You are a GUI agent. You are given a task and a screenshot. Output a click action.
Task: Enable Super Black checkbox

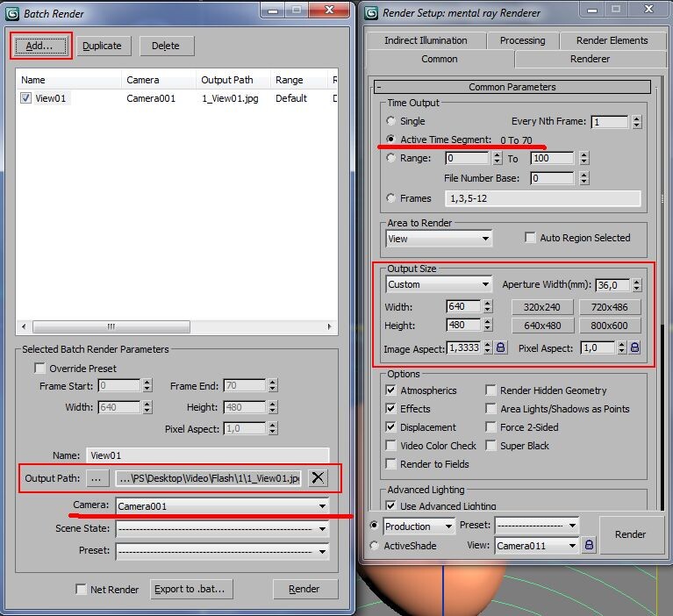[x=490, y=445]
